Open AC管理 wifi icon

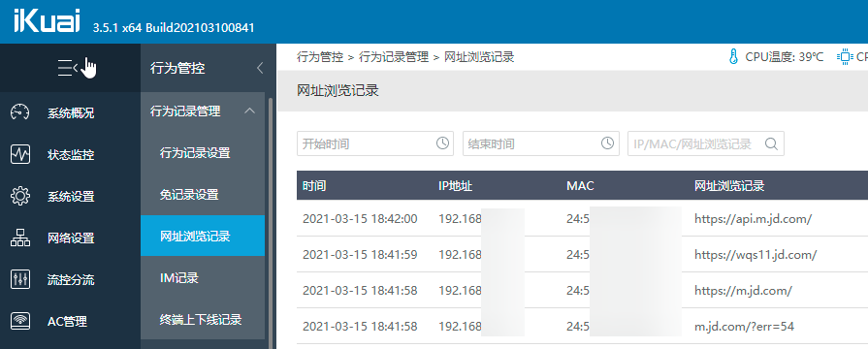point(20,321)
